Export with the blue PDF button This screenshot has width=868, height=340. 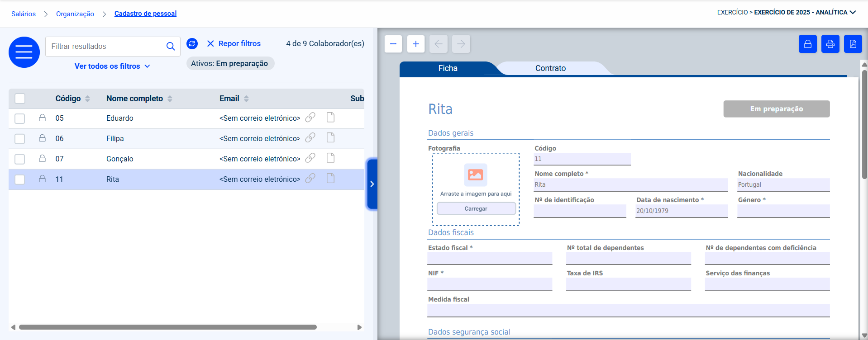click(853, 44)
